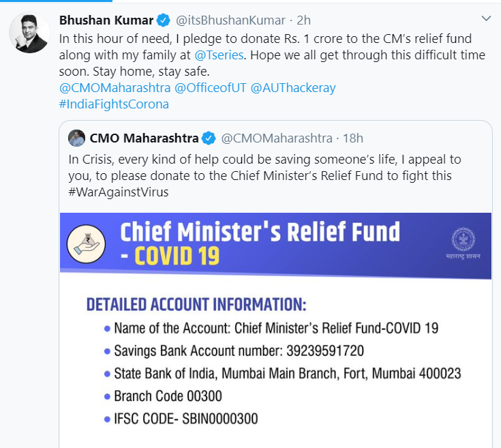Open the @AUThackeray mention

click(x=293, y=88)
